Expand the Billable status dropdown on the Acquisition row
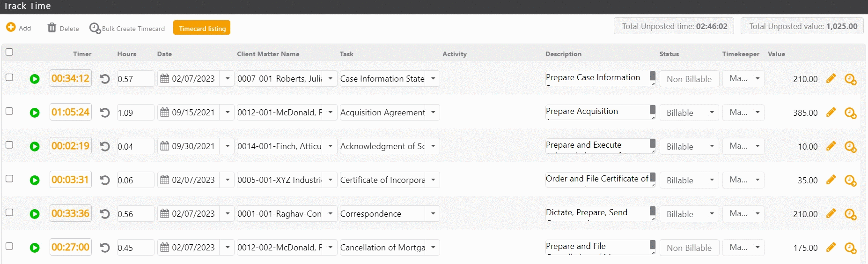The width and height of the screenshot is (868, 264). 712,113
